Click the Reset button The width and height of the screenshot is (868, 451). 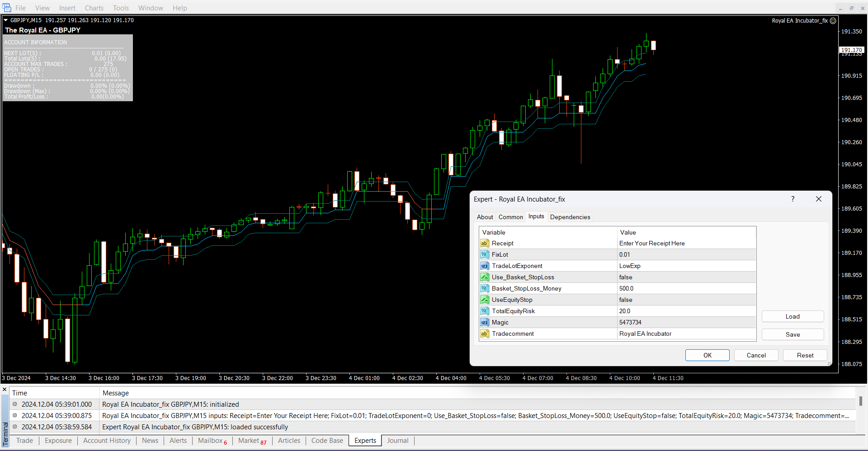click(805, 356)
